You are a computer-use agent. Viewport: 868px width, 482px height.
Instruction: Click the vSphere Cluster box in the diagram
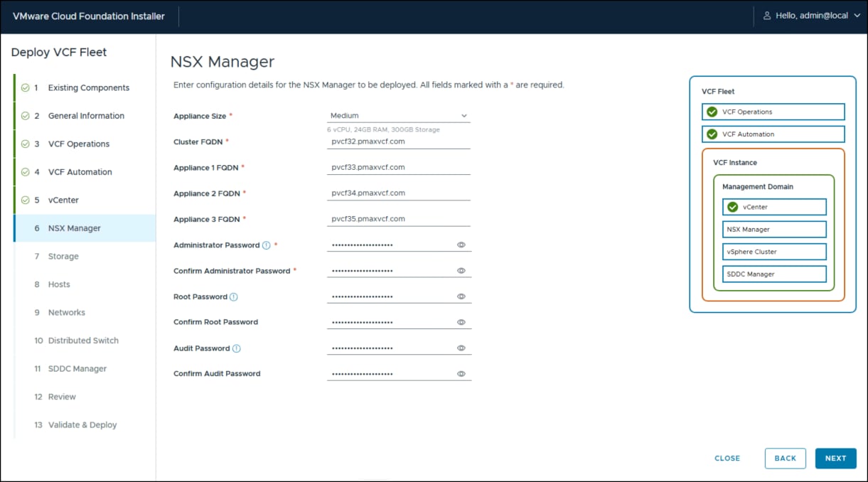pyautogui.click(x=774, y=252)
